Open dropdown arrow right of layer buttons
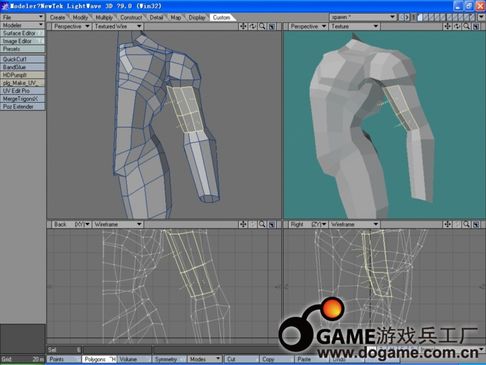This screenshot has height=365, width=486. click(481, 17)
